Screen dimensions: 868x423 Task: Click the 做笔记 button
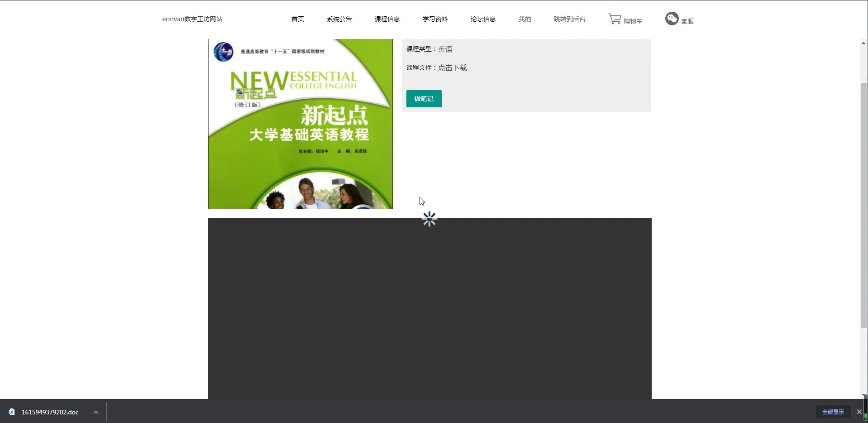coord(424,99)
